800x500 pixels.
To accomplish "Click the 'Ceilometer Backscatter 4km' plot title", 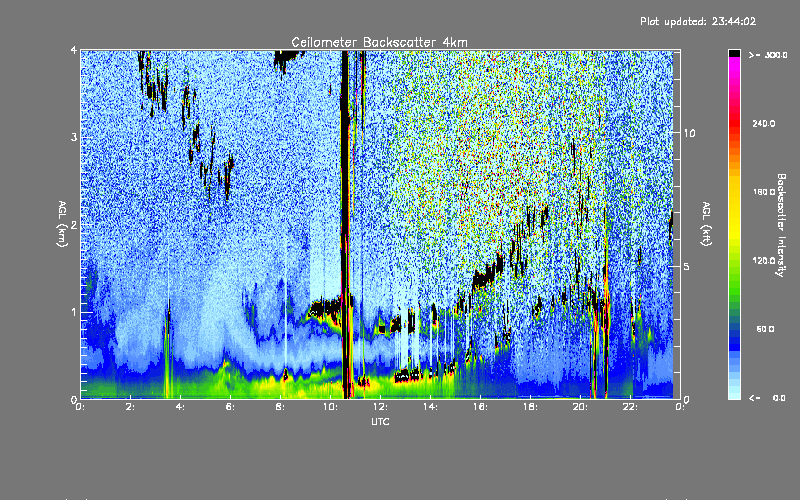I will point(379,42).
